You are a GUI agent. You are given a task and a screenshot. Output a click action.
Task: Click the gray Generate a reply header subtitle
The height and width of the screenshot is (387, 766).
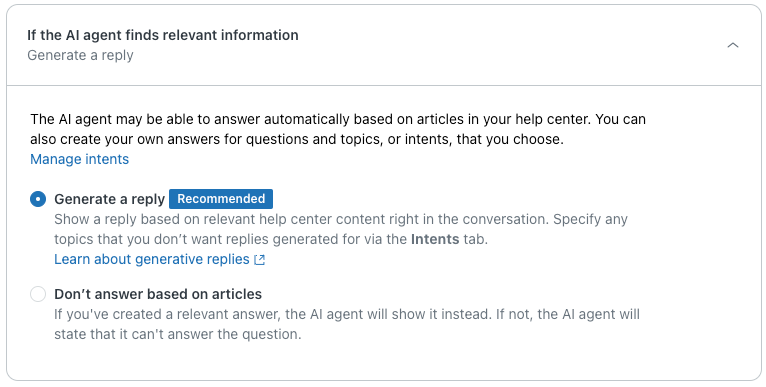tap(80, 55)
